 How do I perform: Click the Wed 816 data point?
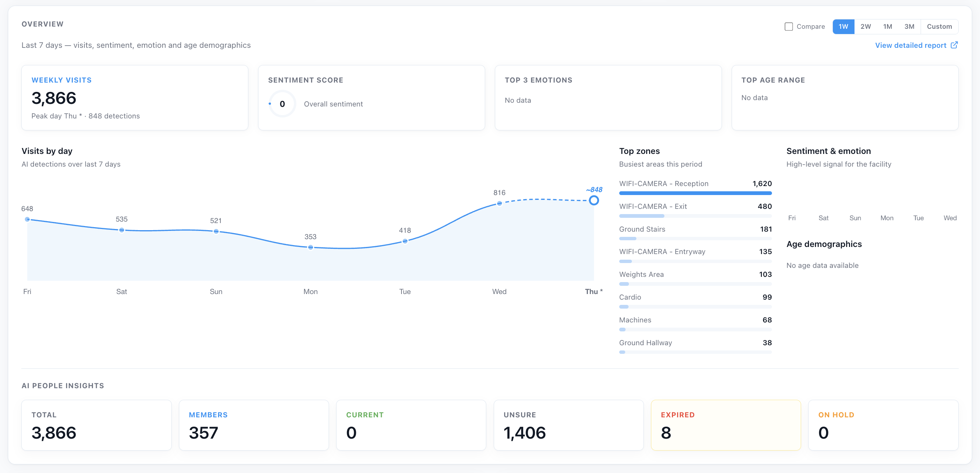pyautogui.click(x=499, y=203)
